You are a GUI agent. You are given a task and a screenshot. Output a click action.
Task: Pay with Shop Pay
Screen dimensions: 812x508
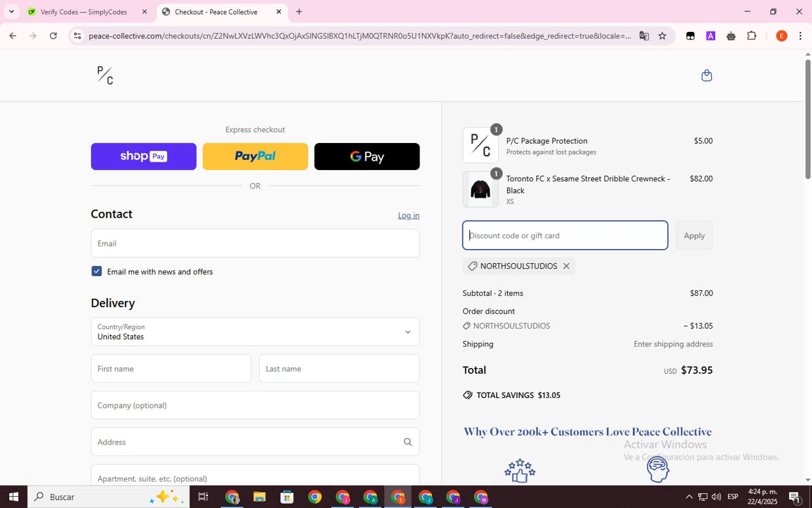click(143, 157)
